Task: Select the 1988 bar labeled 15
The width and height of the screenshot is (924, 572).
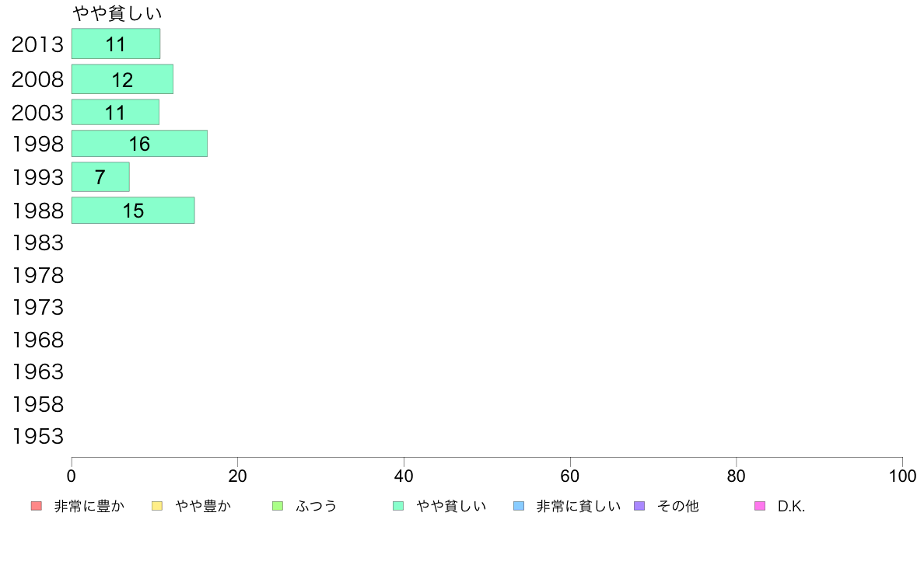Action: 133,211
